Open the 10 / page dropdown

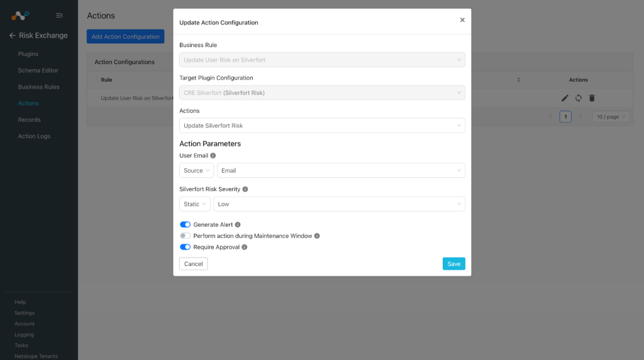point(611,117)
